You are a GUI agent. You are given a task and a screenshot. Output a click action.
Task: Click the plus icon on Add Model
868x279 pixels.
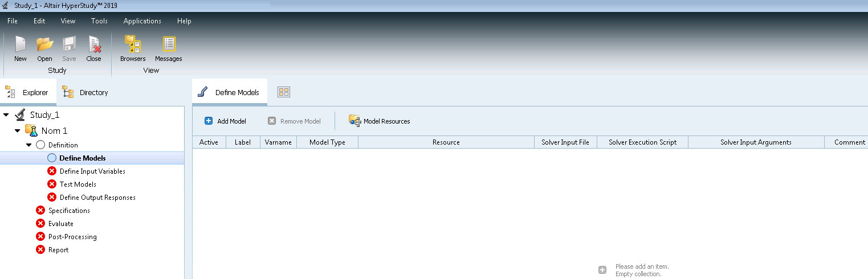point(209,121)
